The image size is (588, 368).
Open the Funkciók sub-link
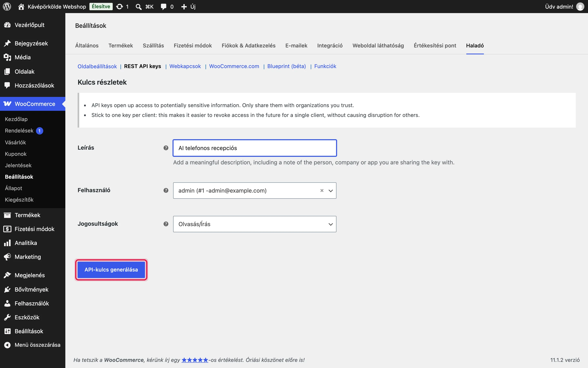click(325, 66)
